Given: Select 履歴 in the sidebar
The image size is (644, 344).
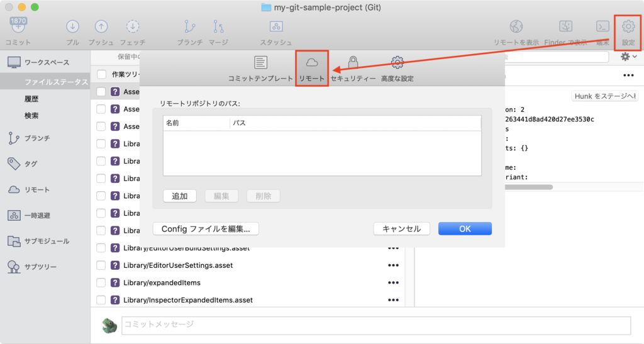Looking at the screenshot, I should 31,99.
